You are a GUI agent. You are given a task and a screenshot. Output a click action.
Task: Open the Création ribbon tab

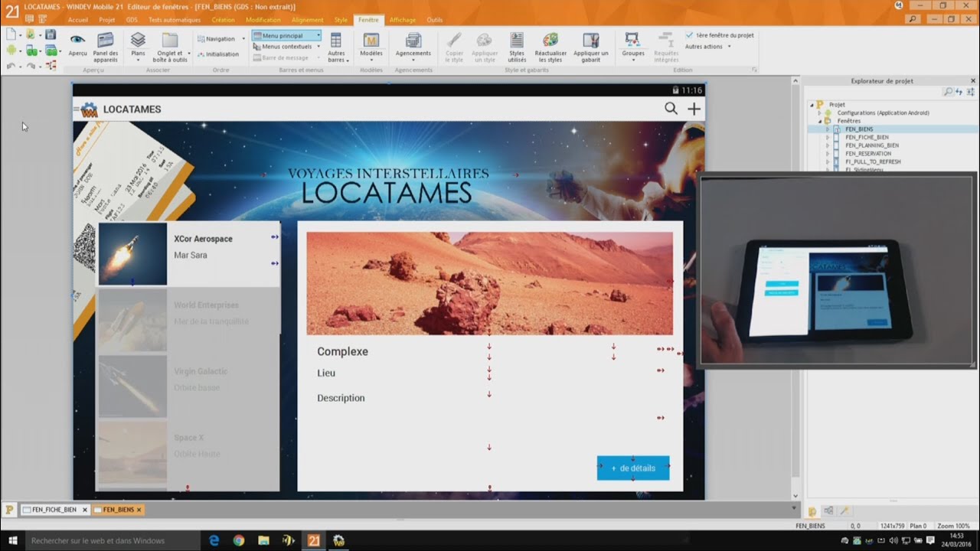pyautogui.click(x=223, y=20)
